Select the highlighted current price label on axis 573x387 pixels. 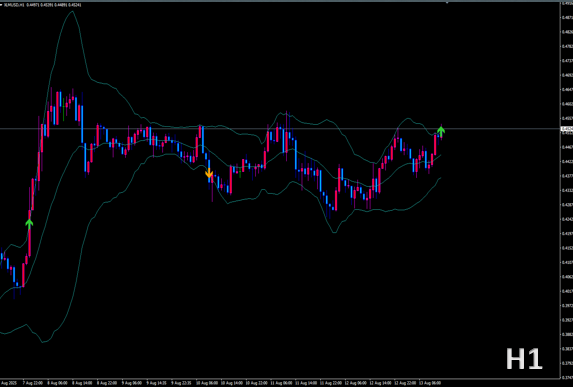(567, 129)
